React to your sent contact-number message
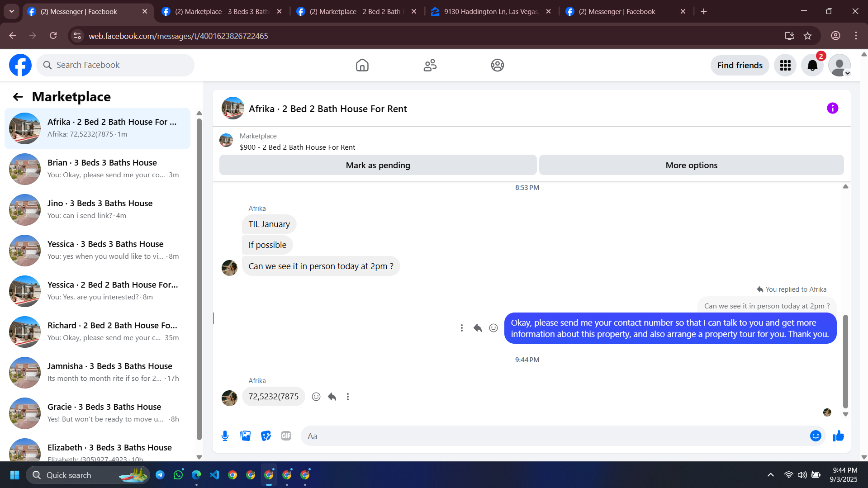The width and height of the screenshot is (868, 488). [x=493, y=328]
